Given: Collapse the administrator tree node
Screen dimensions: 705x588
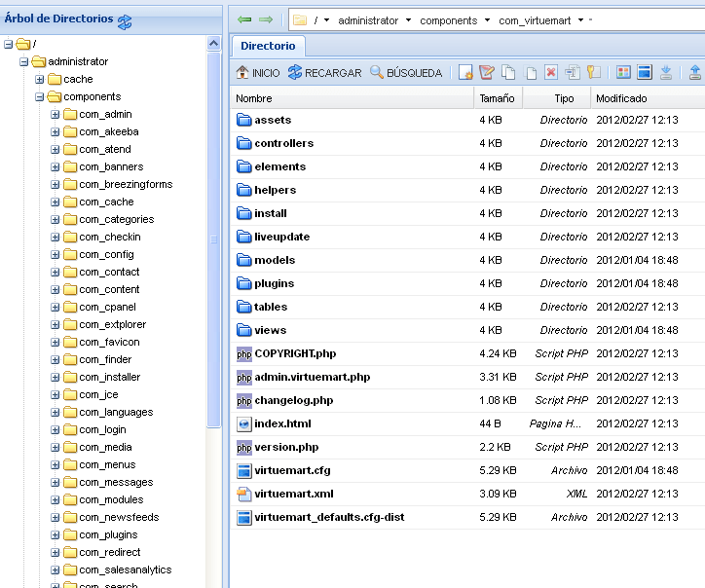Looking at the screenshot, I should click(x=23, y=61).
